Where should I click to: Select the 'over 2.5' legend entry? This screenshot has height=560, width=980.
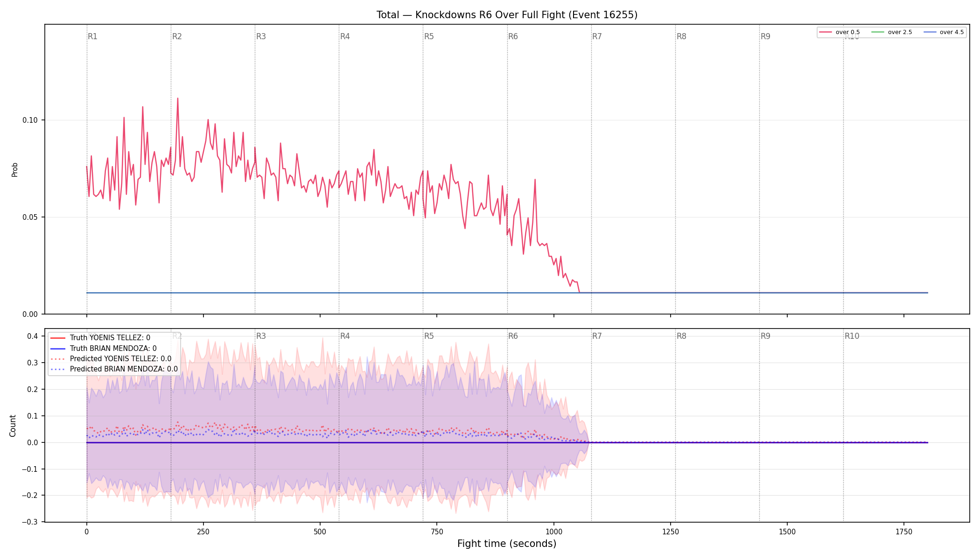click(891, 32)
